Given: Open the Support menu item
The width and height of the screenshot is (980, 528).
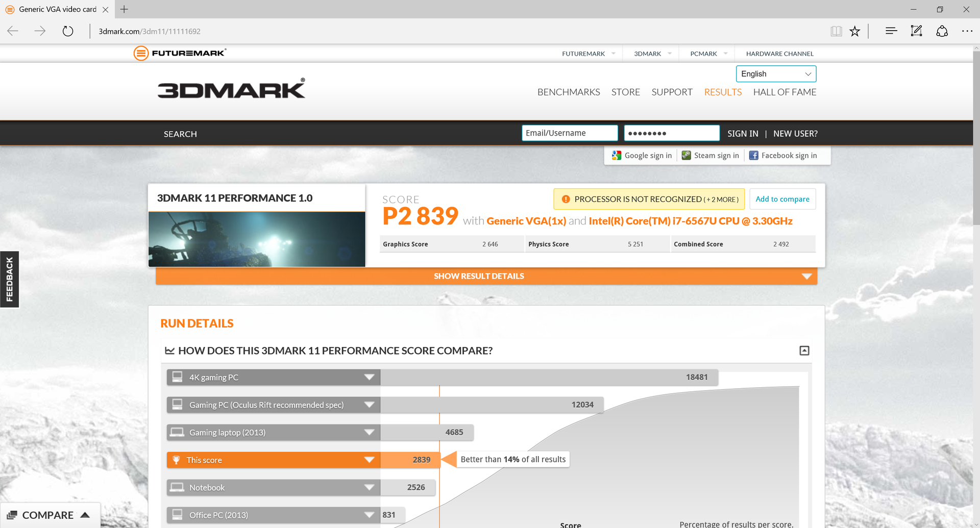Looking at the screenshot, I should tap(672, 92).
